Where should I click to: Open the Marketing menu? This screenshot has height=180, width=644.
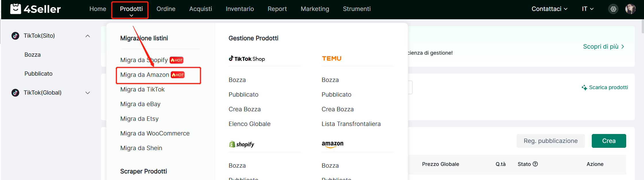(315, 9)
